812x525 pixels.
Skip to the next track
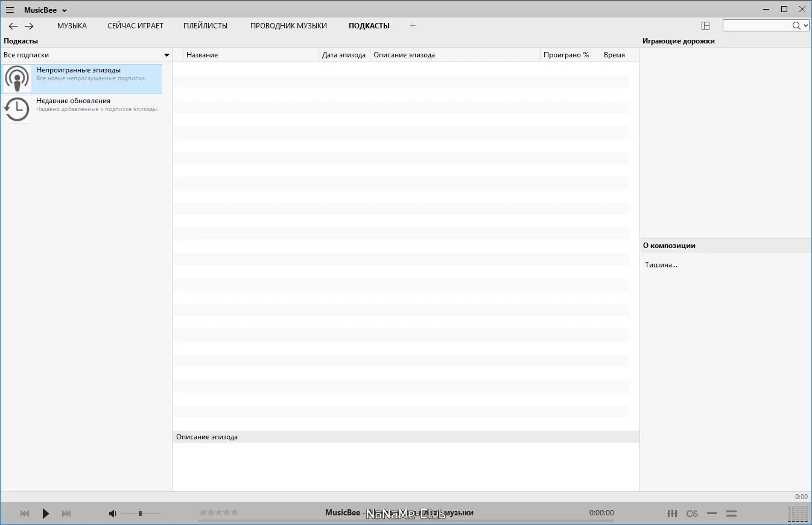[66, 514]
